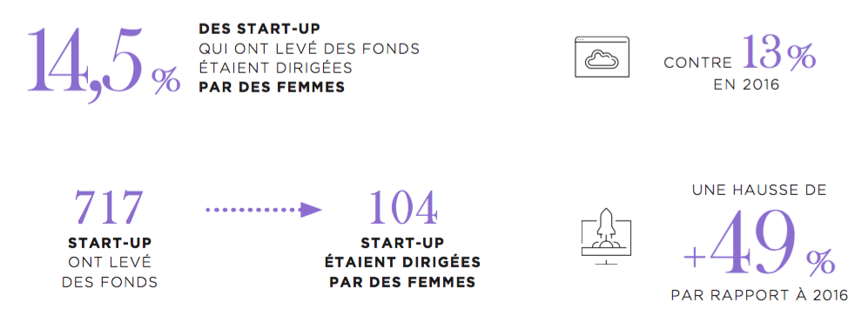This screenshot has width=868, height=323.
Task: Click the dotted purple arrow
Action: point(264,210)
